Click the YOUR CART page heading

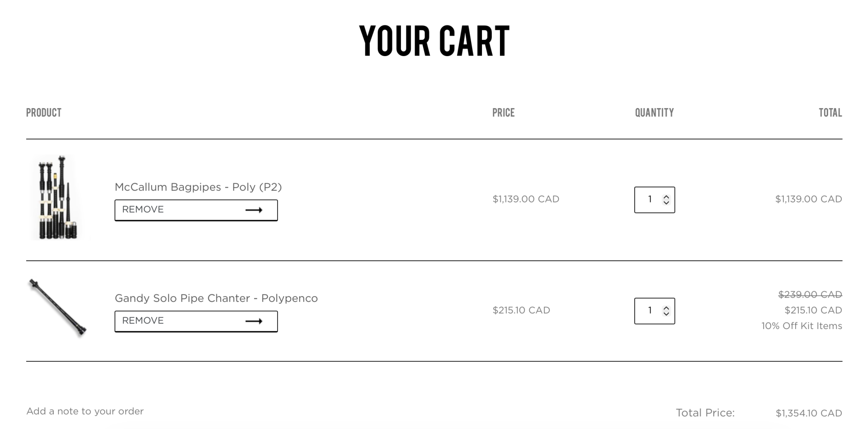click(x=434, y=42)
